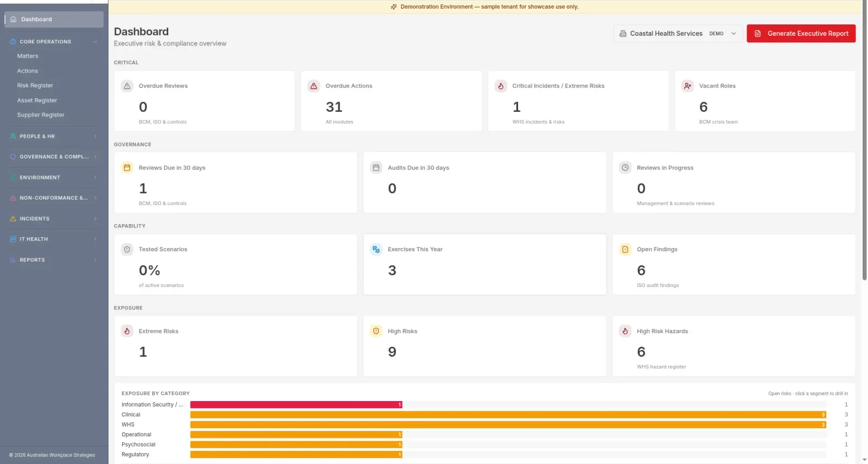The image size is (868, 464).
Task: Collapse the Core Operations section
Action: tap(95, 42)
